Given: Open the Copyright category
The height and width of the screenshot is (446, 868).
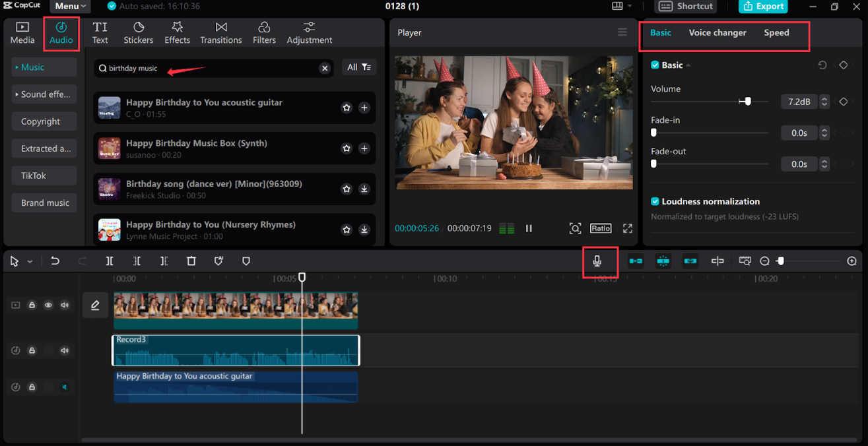Looking at the screenshot, I should click(x=44, y=121).
